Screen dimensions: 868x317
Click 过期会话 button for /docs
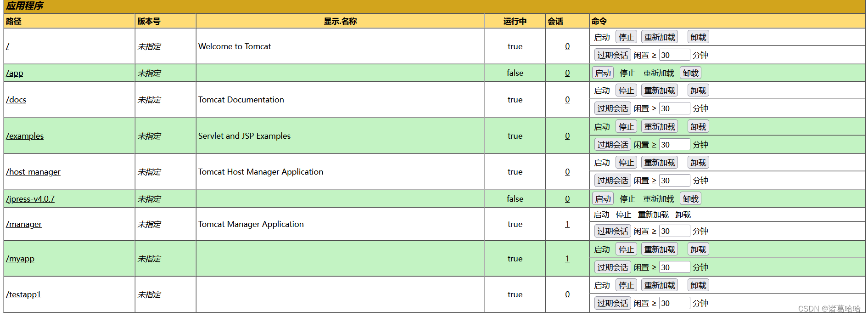[612, 108]
